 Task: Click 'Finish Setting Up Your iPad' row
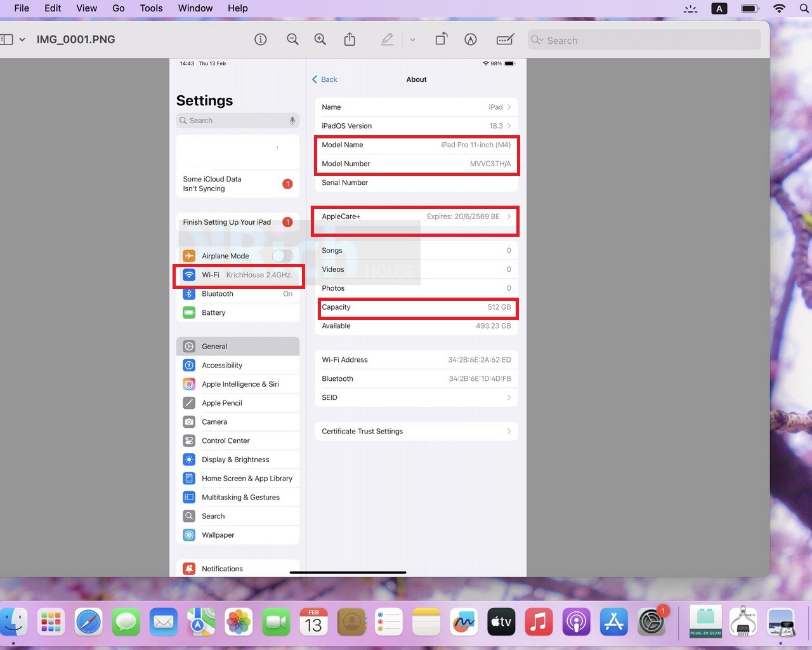click(238, 222)
